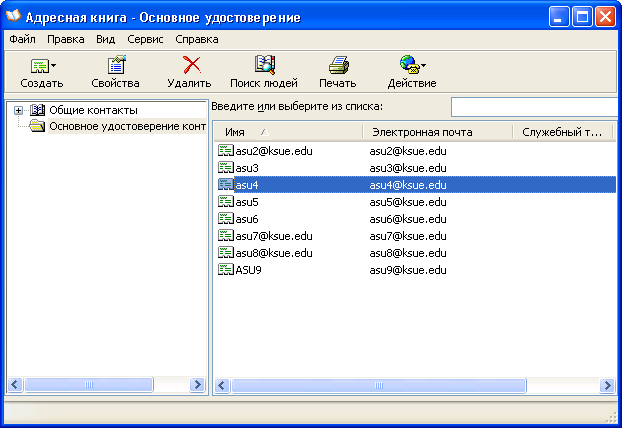This screenshot has height=428, width=622.
Task: Maximize the Адресная книга window
Action: point(582,17)
